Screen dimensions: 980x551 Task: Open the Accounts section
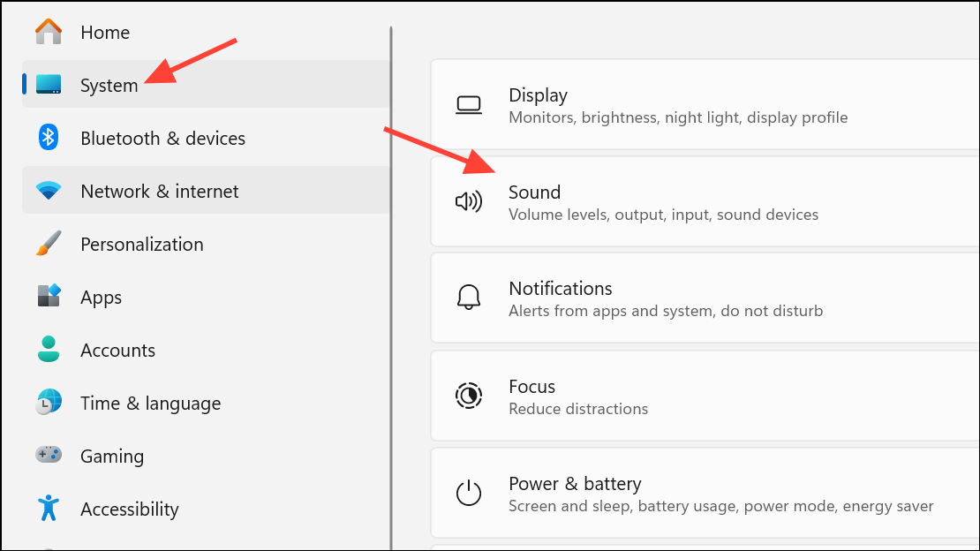[206, 349]
